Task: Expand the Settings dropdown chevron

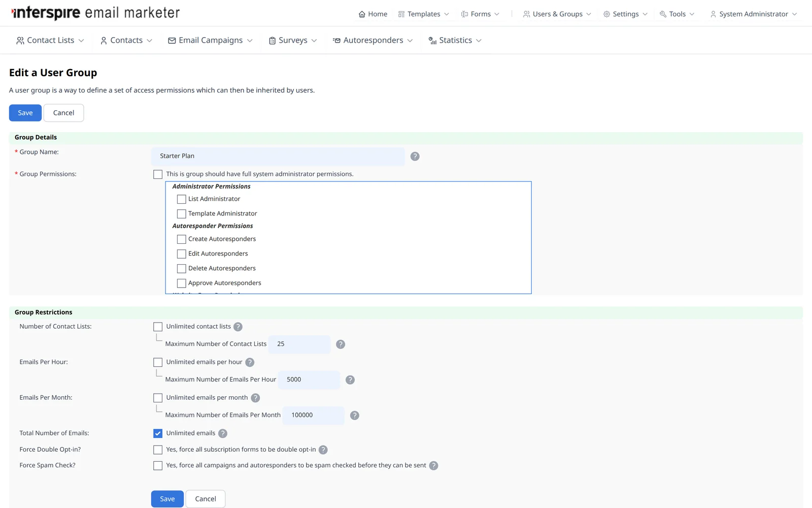Action: click(x=645, y=14)
